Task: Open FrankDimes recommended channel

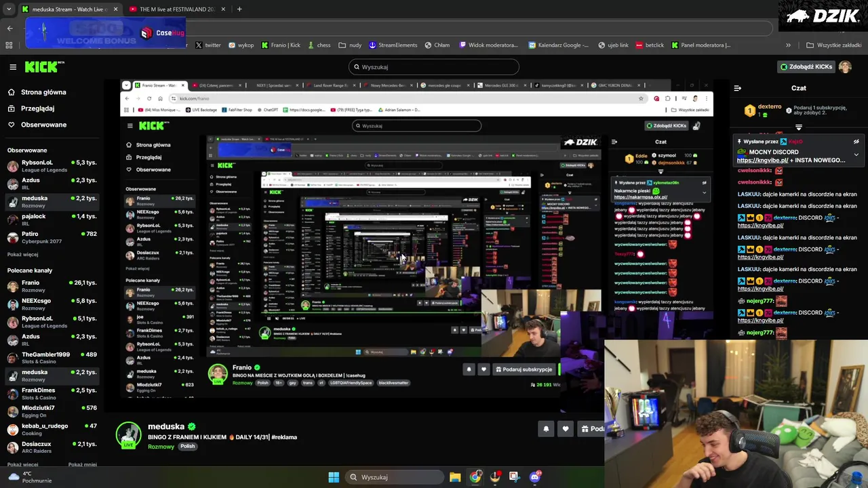Action: [x=52, y=394]
